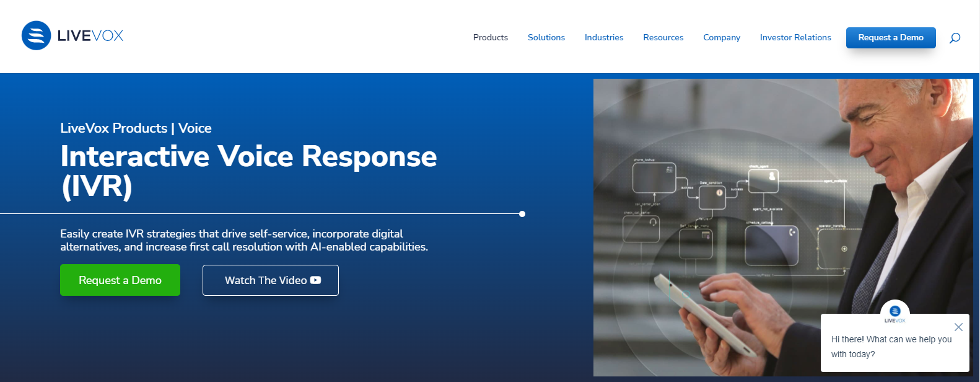
Task: Expand the Resources navigation menu
Action: [663, 38]
